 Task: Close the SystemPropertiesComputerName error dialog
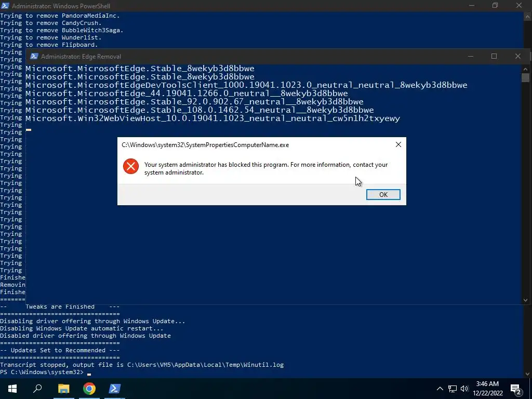pyautogui.click(x=398, y=144)
